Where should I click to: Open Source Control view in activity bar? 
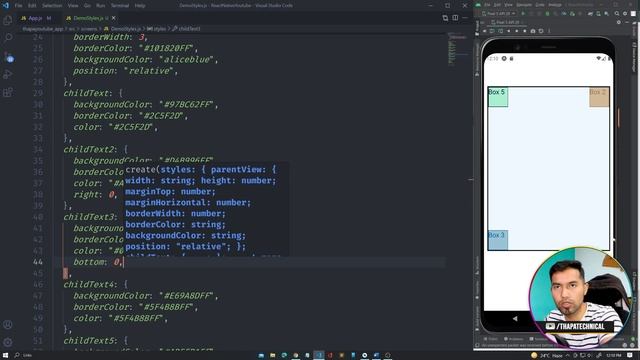pyautogui.click(x=8, y=57)
